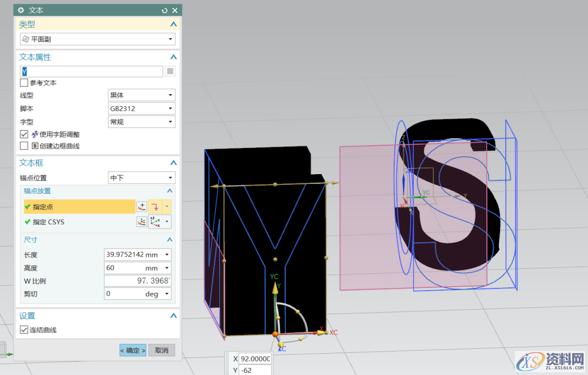Enable the 创建边框曲线 checkbox
This screenshot has height=375, width=588.
tap(24, 146)
